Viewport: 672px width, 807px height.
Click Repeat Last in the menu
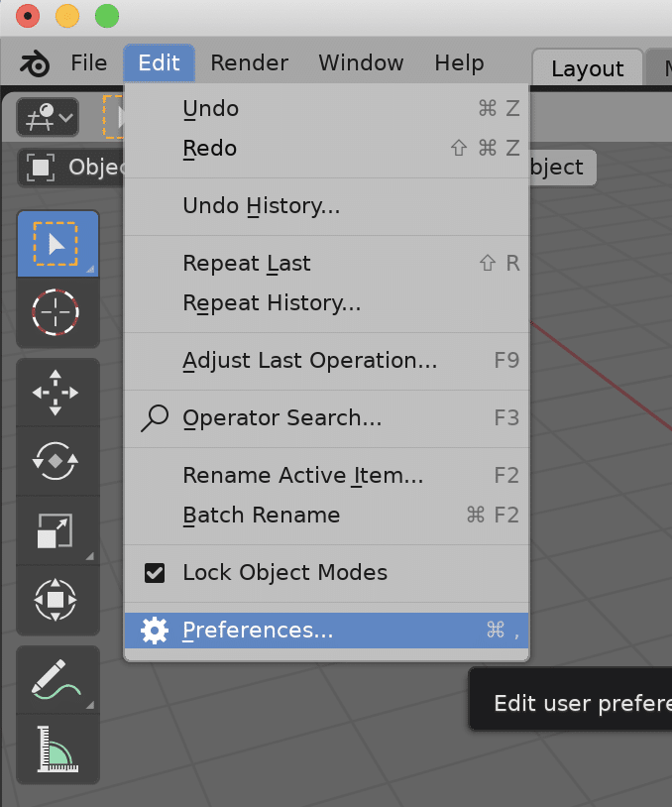click(x=246, y=263)
